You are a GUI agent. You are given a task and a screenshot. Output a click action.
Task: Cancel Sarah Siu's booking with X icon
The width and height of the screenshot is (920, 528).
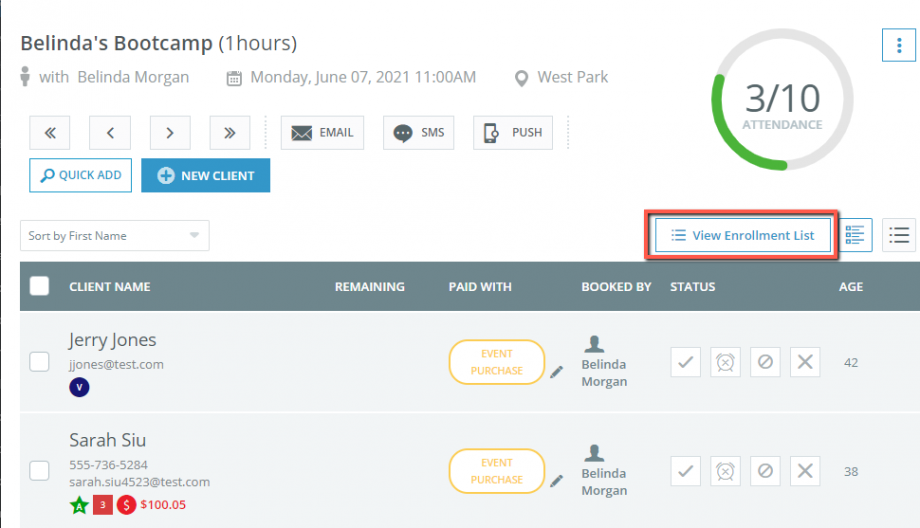click(805, 471)
